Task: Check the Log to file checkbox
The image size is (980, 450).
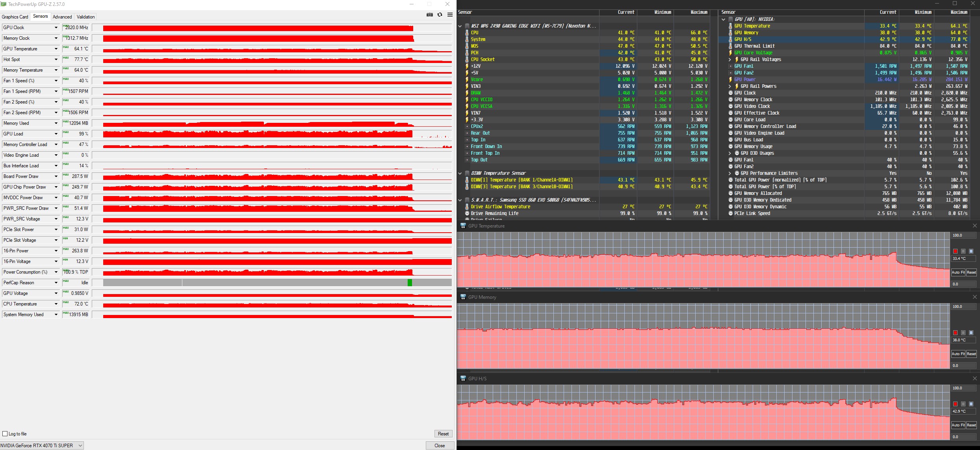Action: (5, 433)
